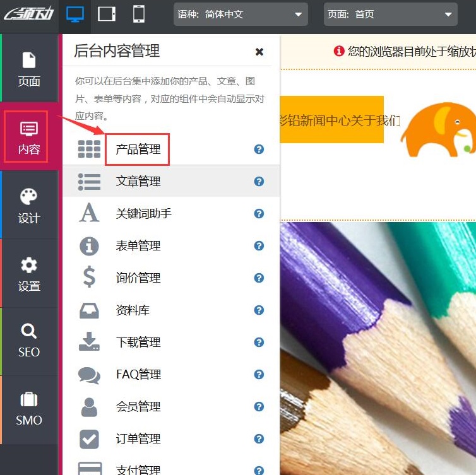Image resolution: width=476 pixels, height=475 pixels.
Task: Open the 设置 gear sidebar section
Action: 29,274
